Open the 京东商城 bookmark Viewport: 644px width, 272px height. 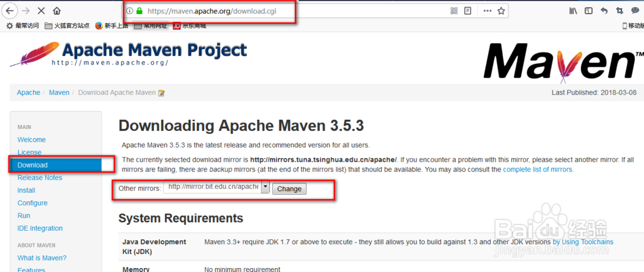click(x=189, y=26)
